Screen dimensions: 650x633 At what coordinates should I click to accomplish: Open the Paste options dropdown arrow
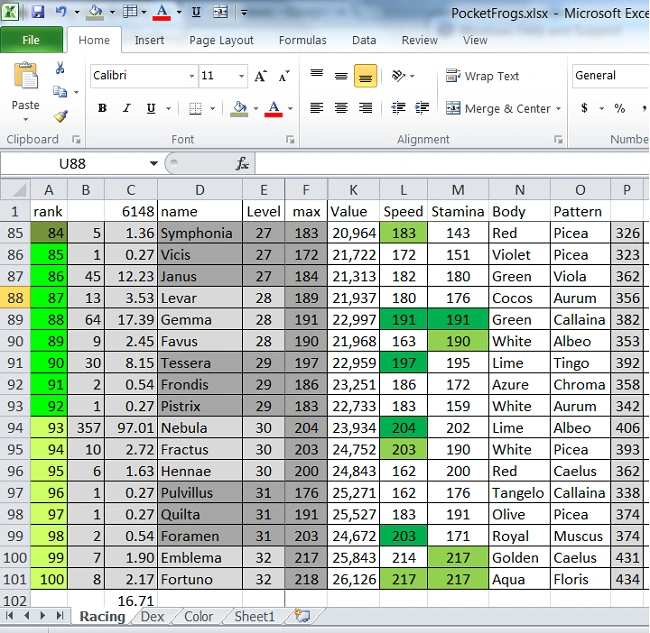[x=25, y=119]
